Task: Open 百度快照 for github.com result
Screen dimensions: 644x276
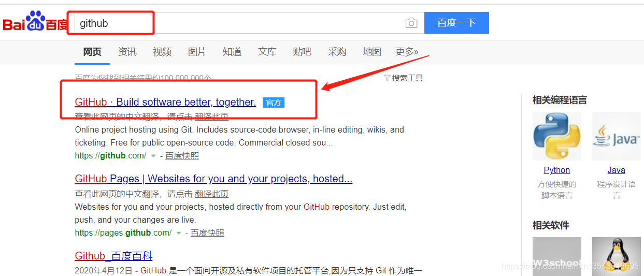Action: tap(182, 156)
